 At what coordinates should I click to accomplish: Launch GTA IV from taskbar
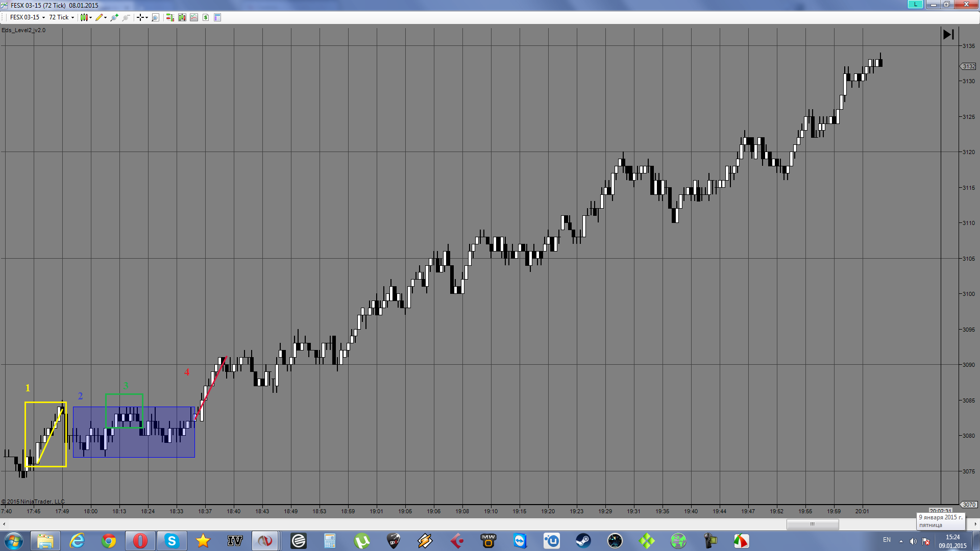235,541
